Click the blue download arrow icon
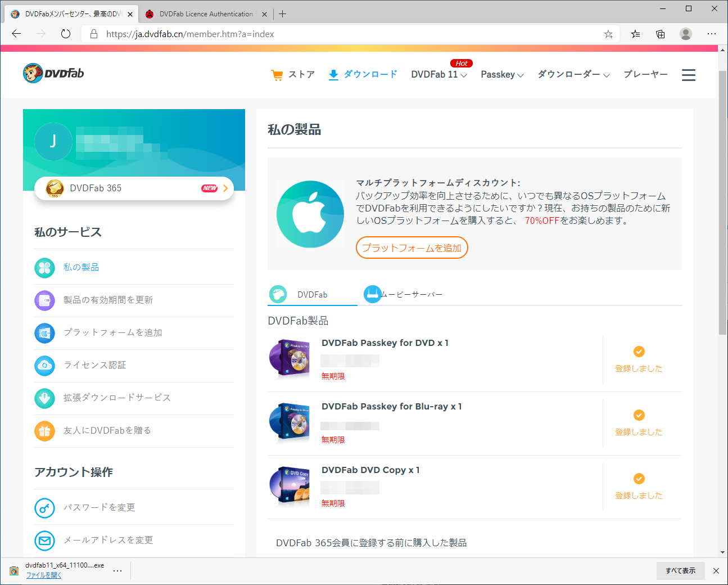Viewport: 728px width, 585px height. (x=333, y=75)
